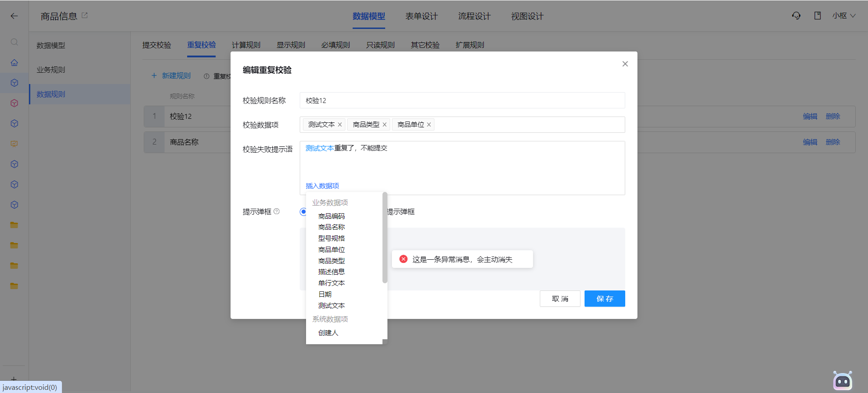Open the 其它校验 tab

[x=425, y=45]
